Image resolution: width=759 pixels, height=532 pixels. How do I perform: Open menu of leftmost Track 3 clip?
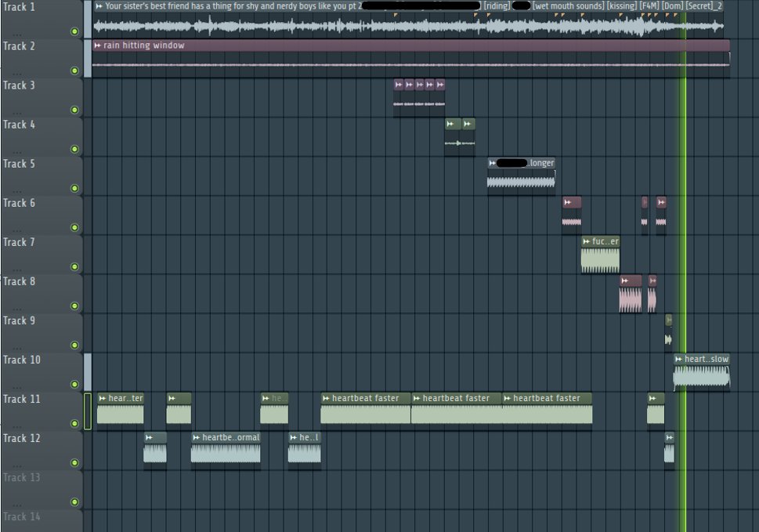coord(399,85)
